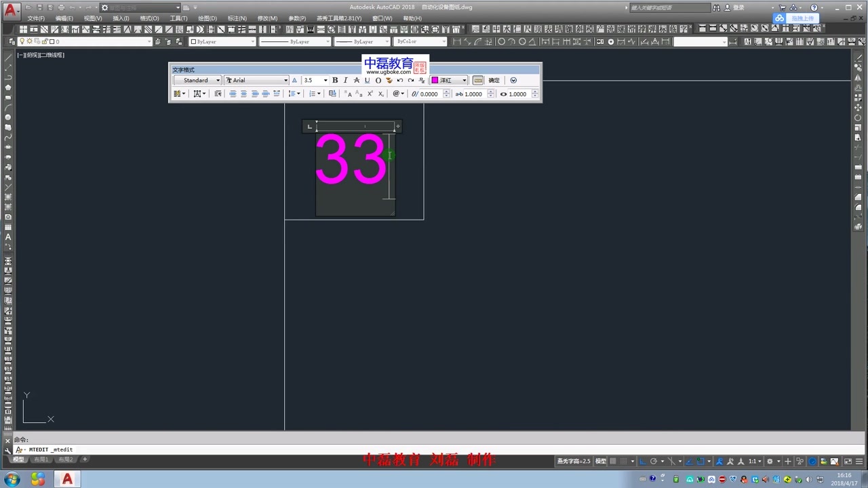Click the paragraph settings icon
The height and width of the screenshot is (488, 868).
218,94
